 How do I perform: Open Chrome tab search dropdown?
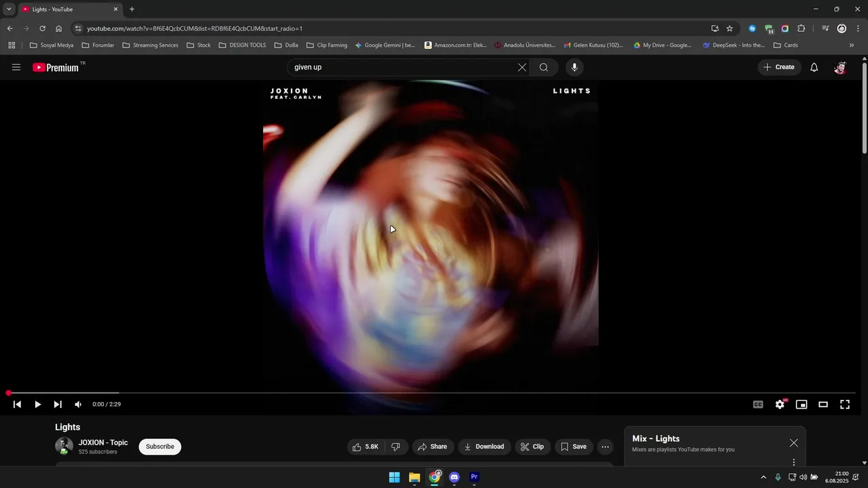point(9,9)
